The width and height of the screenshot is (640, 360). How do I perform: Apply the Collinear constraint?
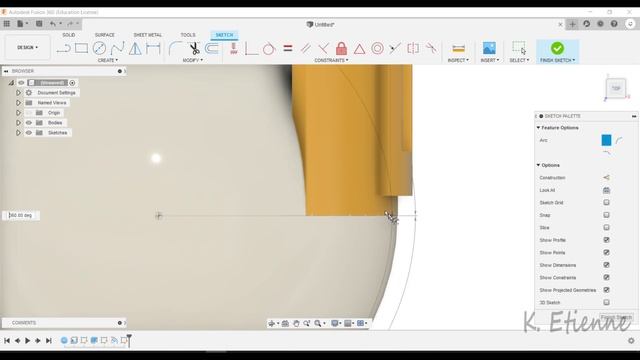click(x=395, y=49)
